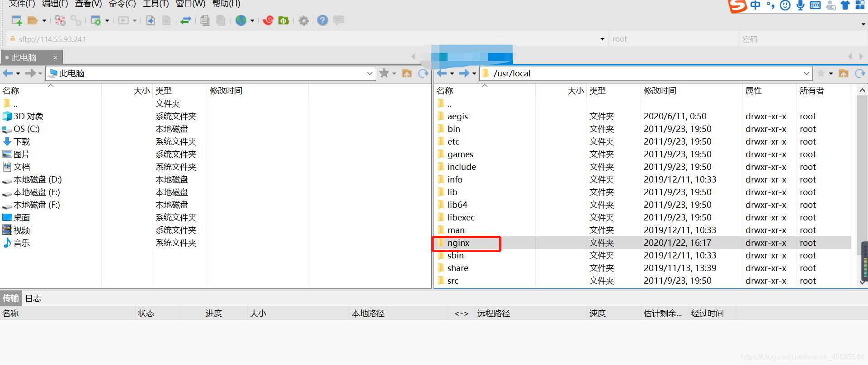868x365 pixels.
Task: Click the blue left-arrow transfer icon
Action: pos(151,20)
